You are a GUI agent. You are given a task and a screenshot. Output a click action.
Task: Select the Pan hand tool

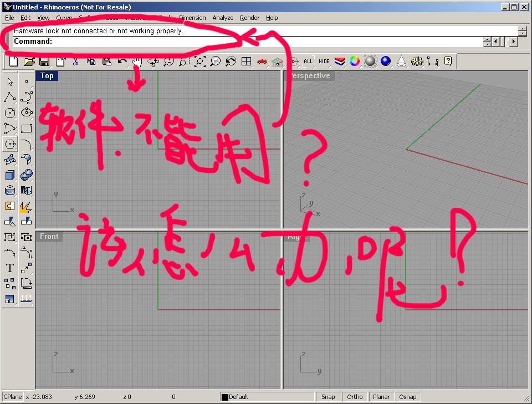[x=137, y=62]
